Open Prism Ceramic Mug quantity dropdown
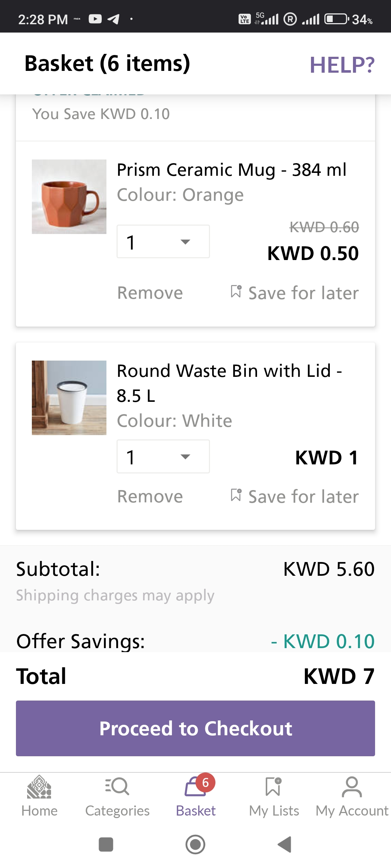The width and height of the screenshot is (391, 868). tap(163, 242)
